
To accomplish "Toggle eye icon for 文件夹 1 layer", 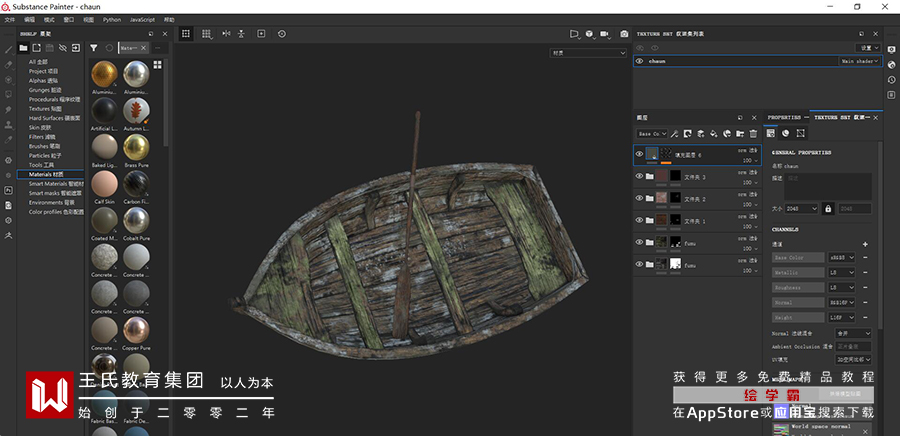I will (x=640, y=220).
